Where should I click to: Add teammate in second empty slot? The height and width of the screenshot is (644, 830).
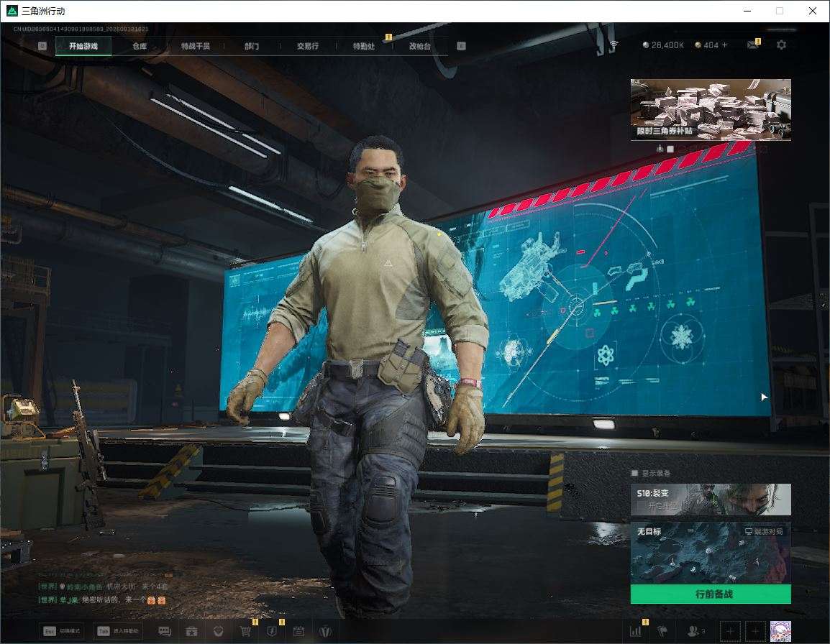[755, 631]
